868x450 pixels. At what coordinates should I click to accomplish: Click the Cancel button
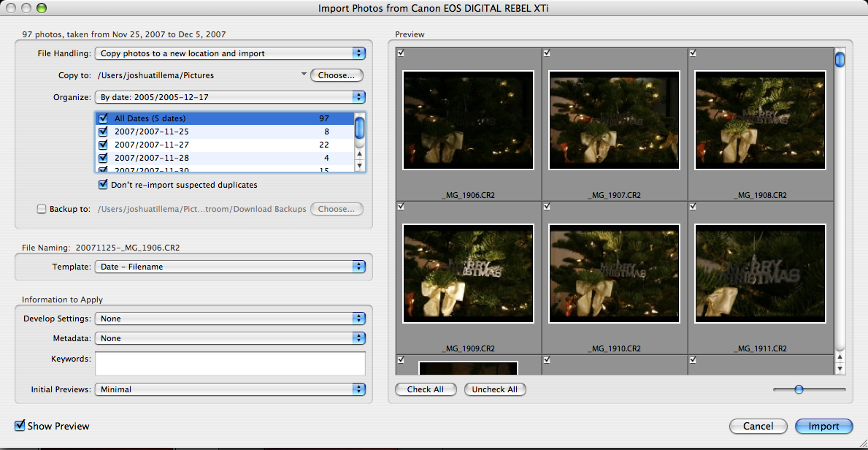click(x=758, y=426)
